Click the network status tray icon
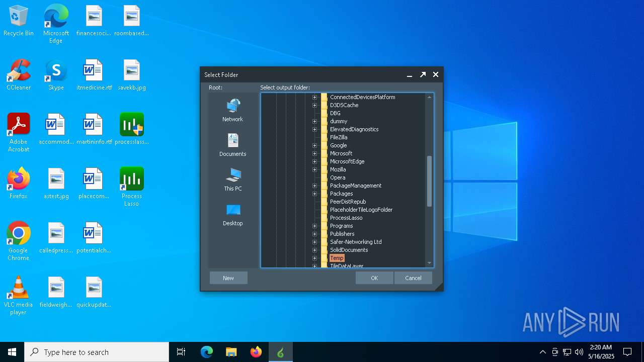This screenshot has width=644, height=362. 567,352
